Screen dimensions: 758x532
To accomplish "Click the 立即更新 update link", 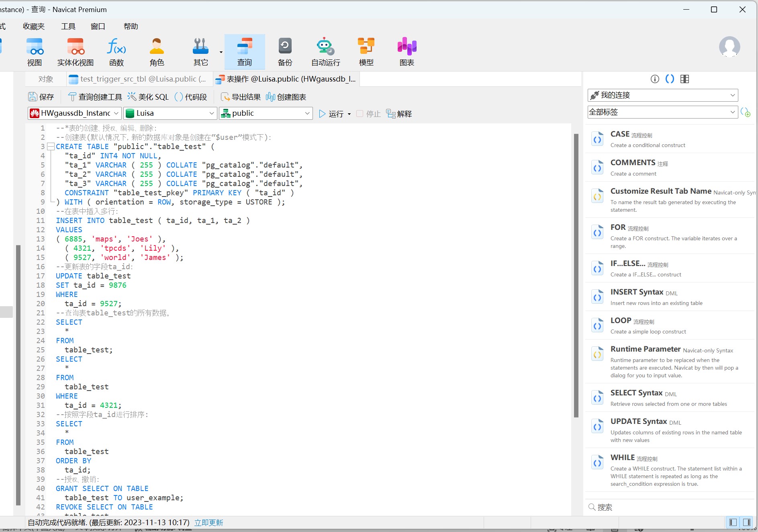I will pos(208,522).
